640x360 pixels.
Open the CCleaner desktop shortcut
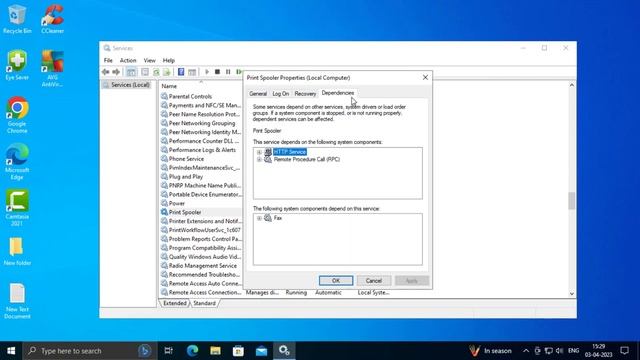tap(52, 19)
